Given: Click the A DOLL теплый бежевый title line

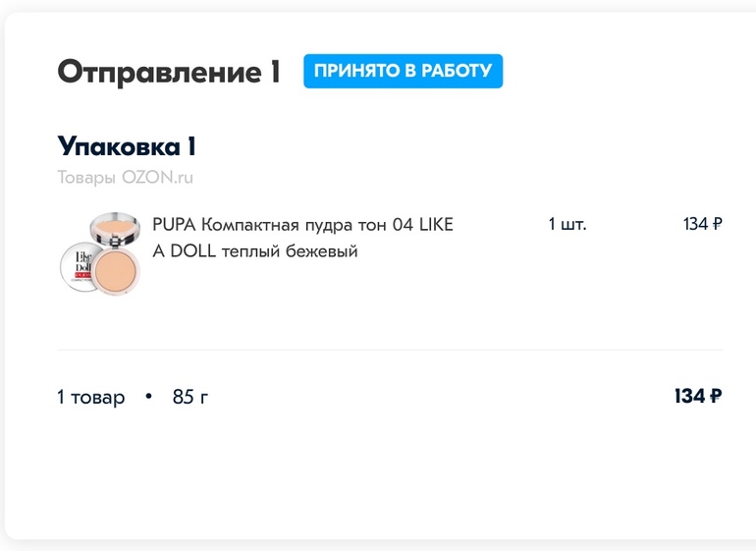Looking at the screenshot, I should tap(255, 251).
